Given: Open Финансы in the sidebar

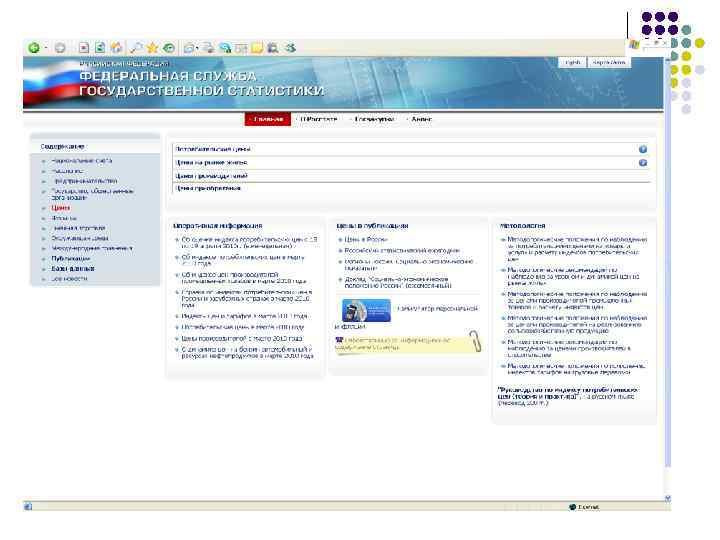Looking at the screenshot, I should point(64,218).
